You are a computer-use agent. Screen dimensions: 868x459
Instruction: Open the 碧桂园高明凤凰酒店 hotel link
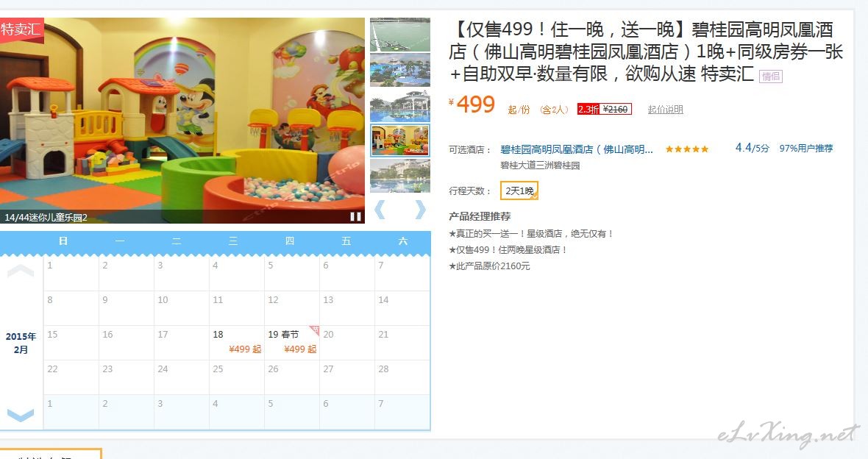pos(576,149)
